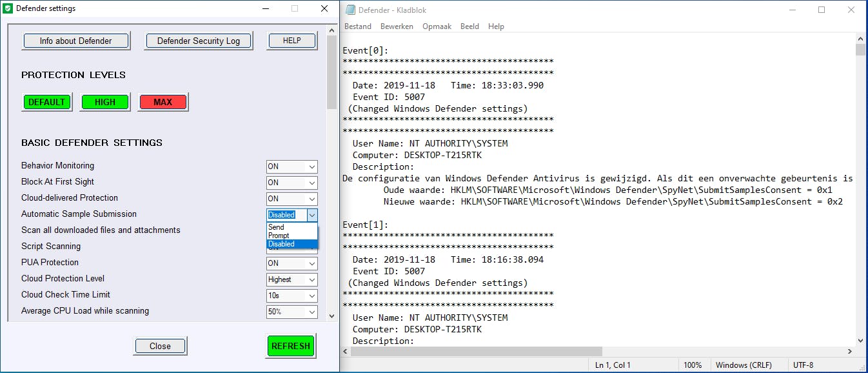Collapse the Automatic Sample Submission dropdown
This screenshot has width=868, height=373.
[x=312, y=215]
